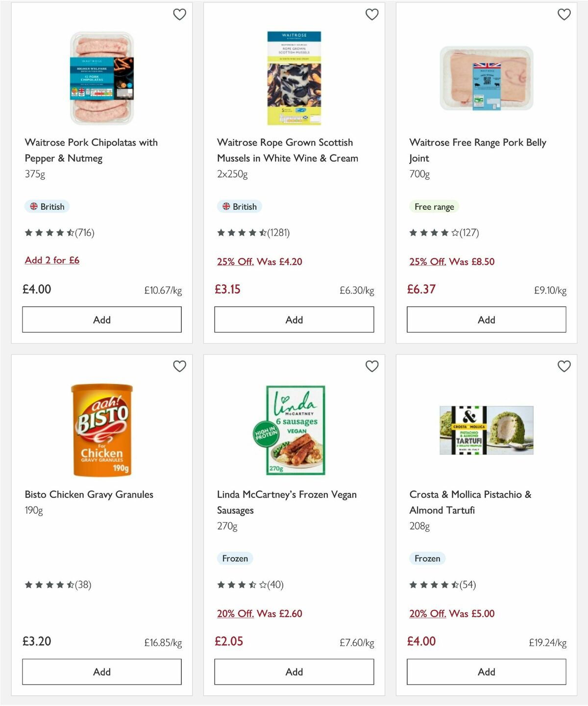Favourite the Waitrose Pork Chipolatas product
Image resolution: width=588 pixels, height=706 pixels.
pos(180,15)
